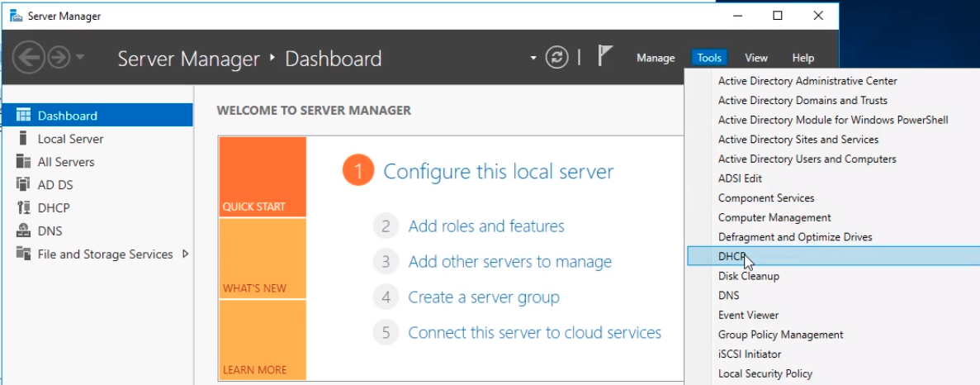The image size is (980, 385).
Task: Open the DNS role sidebar icon
Action: (x=23, y=231)
